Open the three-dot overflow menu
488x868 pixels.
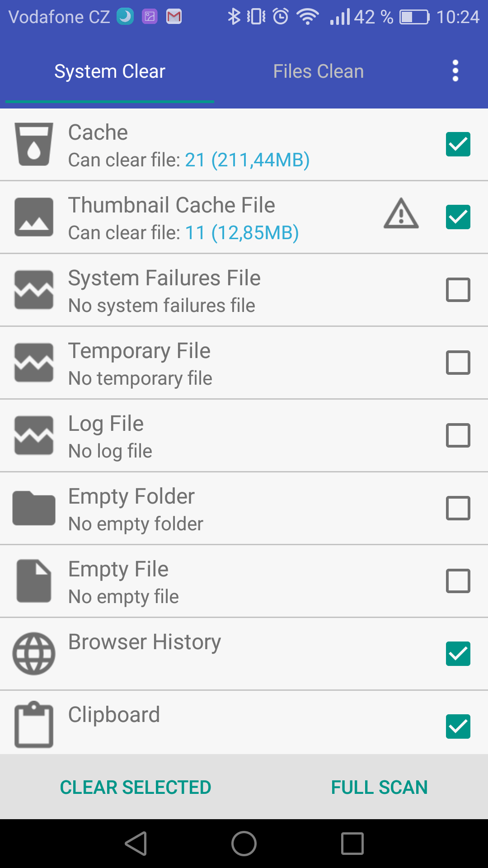pyautogui.click(x=455, y=71)
